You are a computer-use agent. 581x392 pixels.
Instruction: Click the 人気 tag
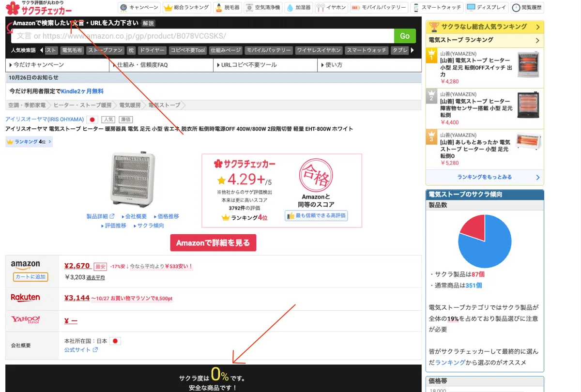[108, 120]
